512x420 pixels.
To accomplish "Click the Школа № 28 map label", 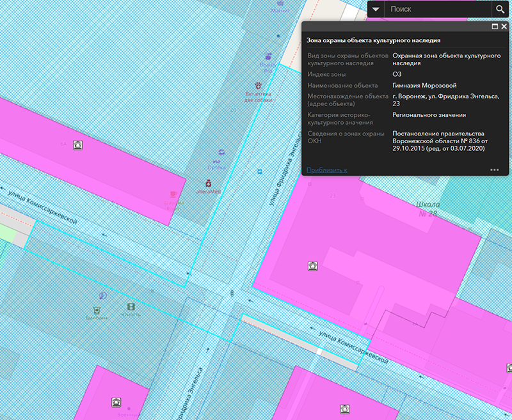I will point(428,207).
